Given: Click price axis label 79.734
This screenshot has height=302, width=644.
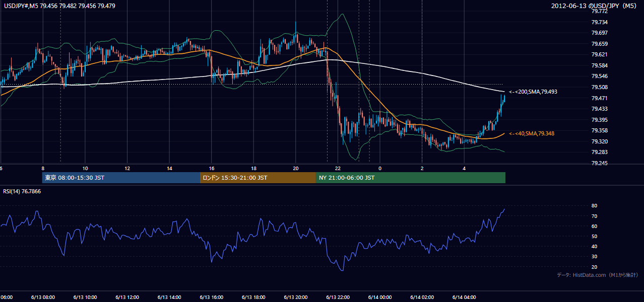Looking at the screenshot, I should coord(599,22).
